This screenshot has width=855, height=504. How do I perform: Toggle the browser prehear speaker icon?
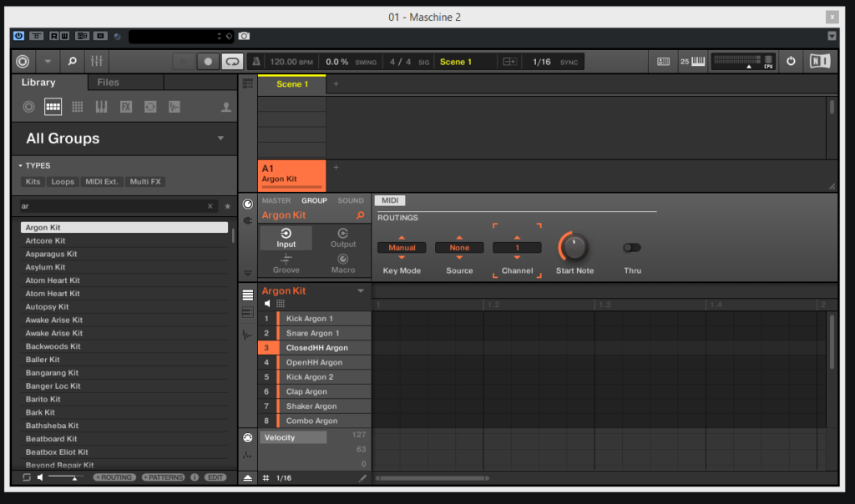(40, 477)
